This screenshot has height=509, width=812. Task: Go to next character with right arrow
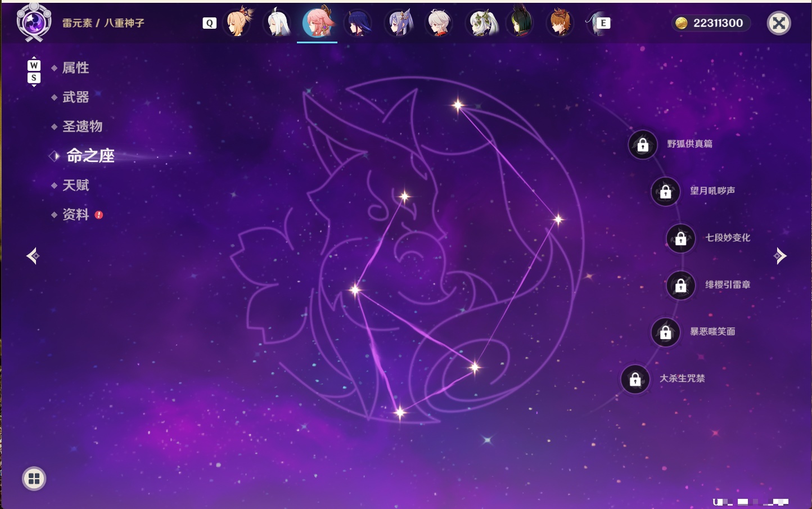pos(780,256)
